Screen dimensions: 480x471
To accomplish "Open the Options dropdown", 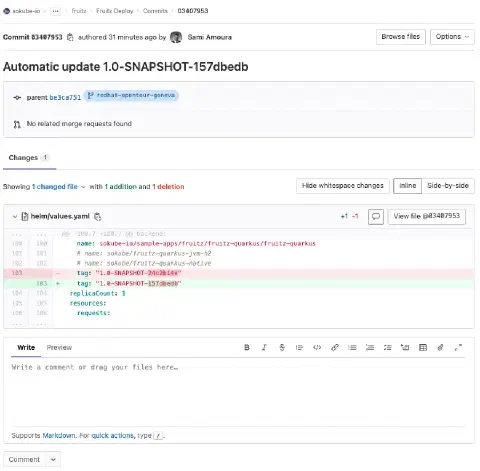I will click(x=452, y=37).
